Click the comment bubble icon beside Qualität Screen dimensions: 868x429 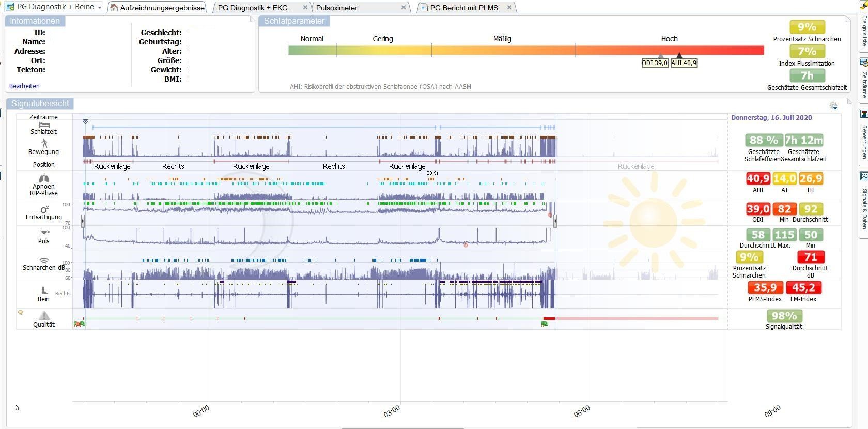click(x=21, y=313)
